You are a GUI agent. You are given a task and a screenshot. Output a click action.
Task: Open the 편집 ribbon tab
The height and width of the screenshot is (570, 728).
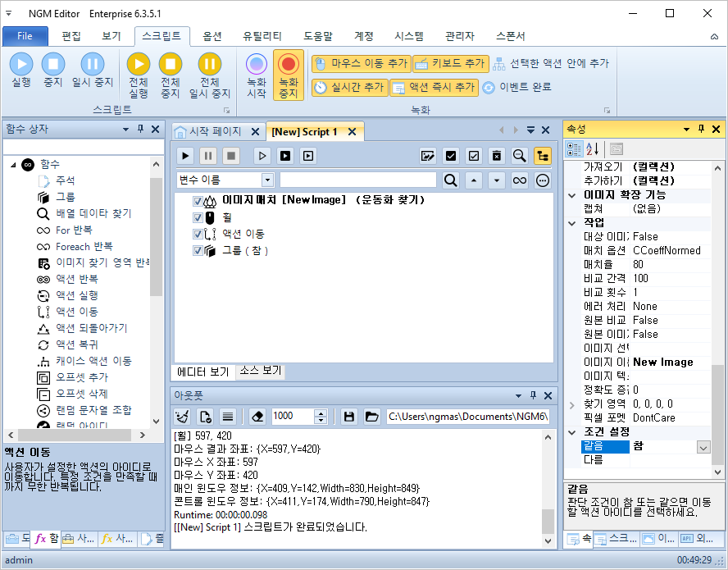(71, 36)
